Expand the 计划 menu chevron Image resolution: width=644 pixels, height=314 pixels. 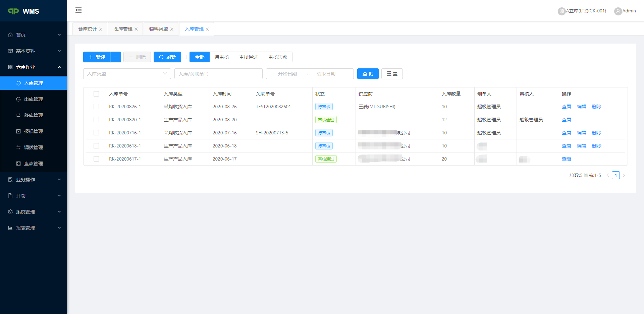(x=59, y=196)
